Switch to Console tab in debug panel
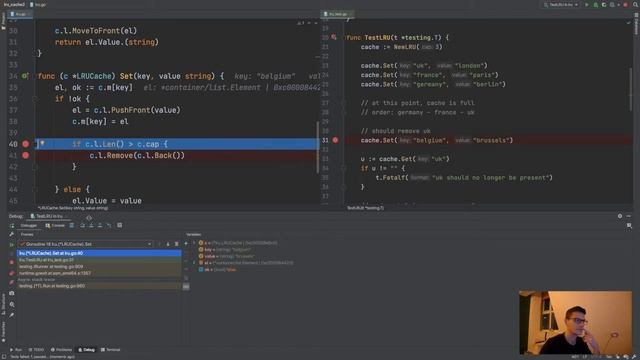 [56, 225]
